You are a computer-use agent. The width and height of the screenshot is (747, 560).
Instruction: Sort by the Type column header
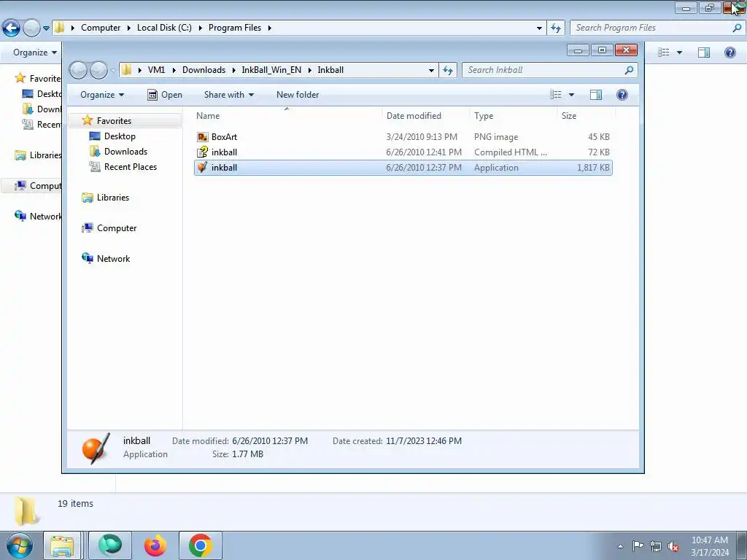click(x=514, y=116)
